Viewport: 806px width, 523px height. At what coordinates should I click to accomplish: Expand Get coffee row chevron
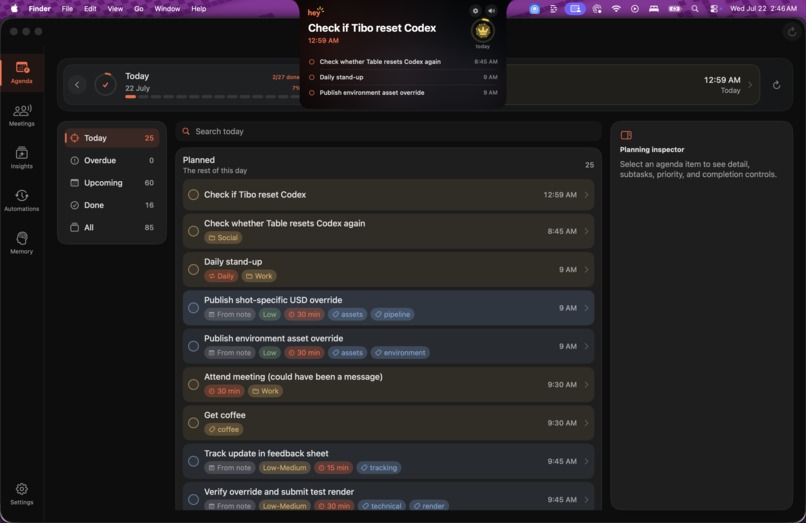click(587, 423)
